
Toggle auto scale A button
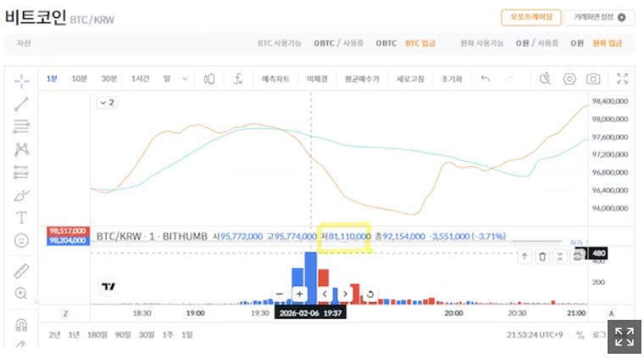pos(611,314)
